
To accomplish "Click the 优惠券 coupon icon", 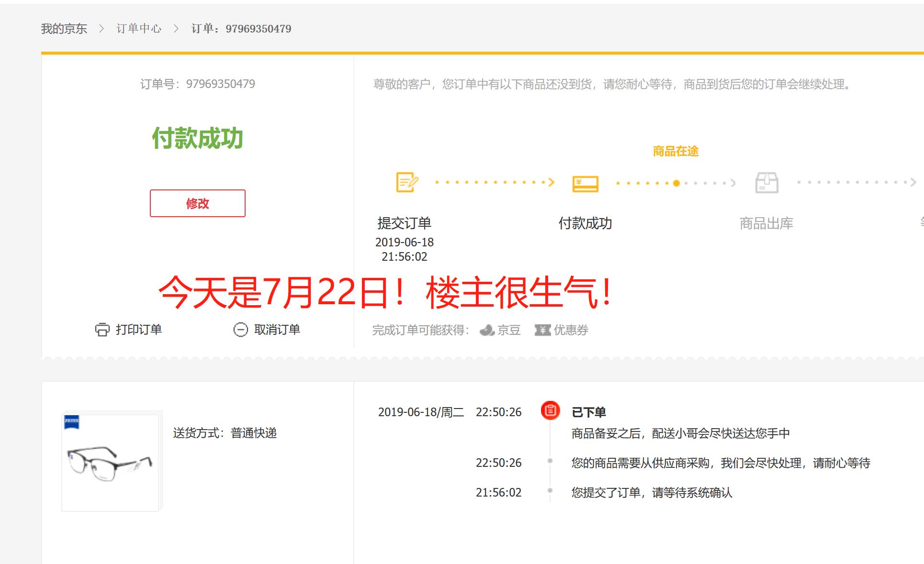I will 542,330.
